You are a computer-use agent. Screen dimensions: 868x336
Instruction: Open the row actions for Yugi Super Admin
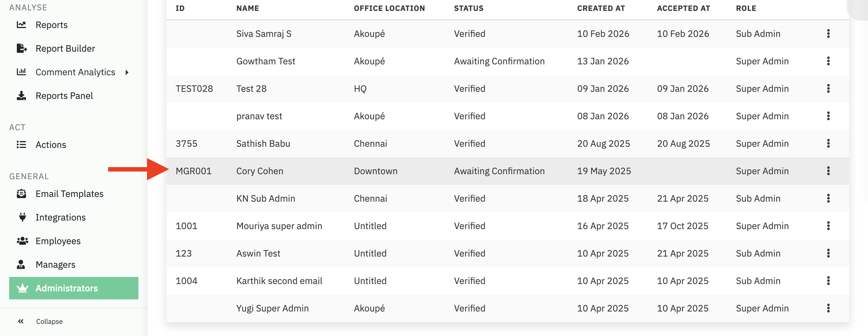point(828,308)
